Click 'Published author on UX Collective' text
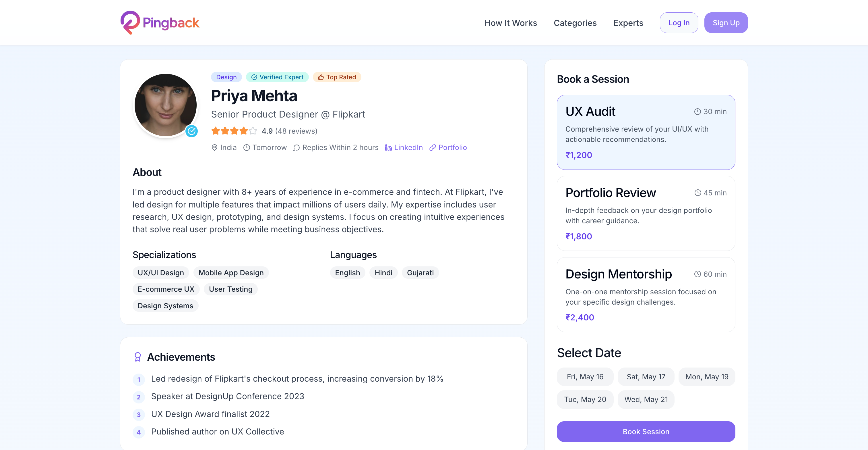Image resolution: width=868 pixels, height=450 pixels. pyautogui.click(x=217, y=431)
